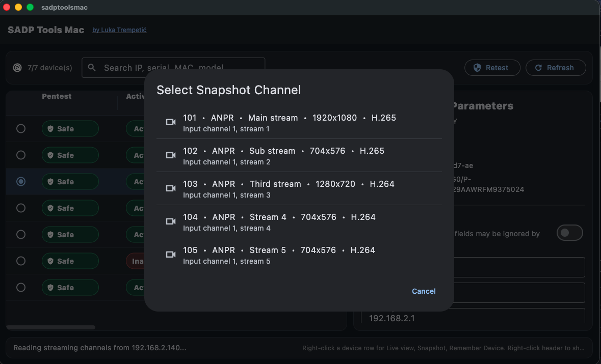Click the Refresh button

pos(556,68)
